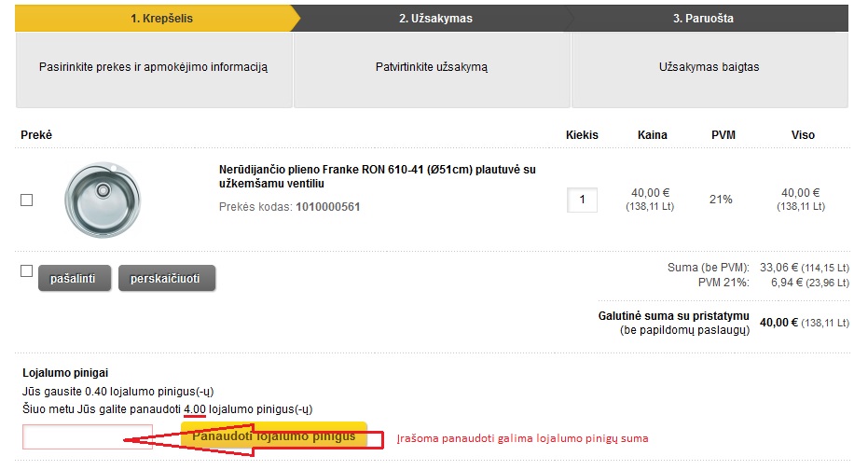868x470 pixels.
Task: Click the Panaudoti lojalumo pinigus button
Action: [x=274, y=435]
